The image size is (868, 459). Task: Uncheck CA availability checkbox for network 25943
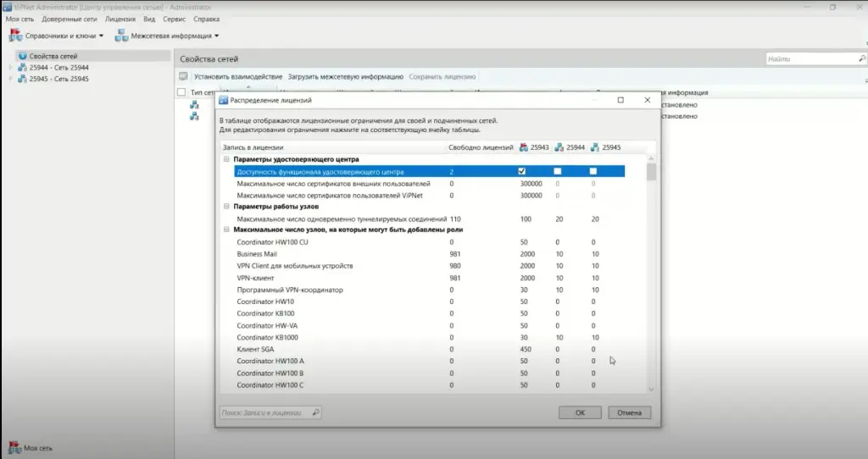coord(521,171)
